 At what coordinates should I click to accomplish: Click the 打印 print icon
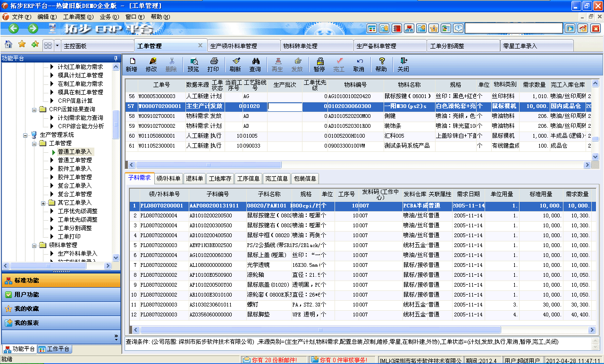213,64
